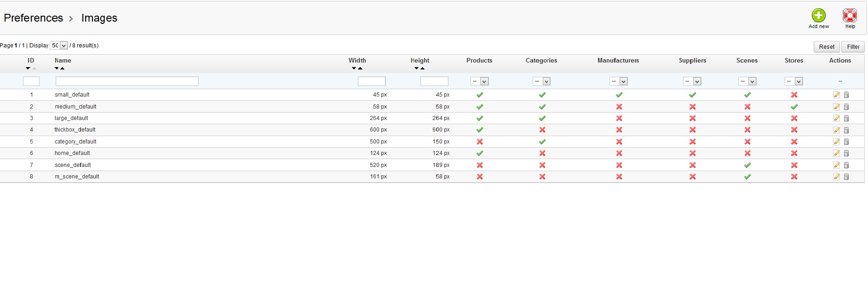This screenshot has height=298, width=868.
Task: Open the Stores filter dropdown
Action: click(794, 81)
